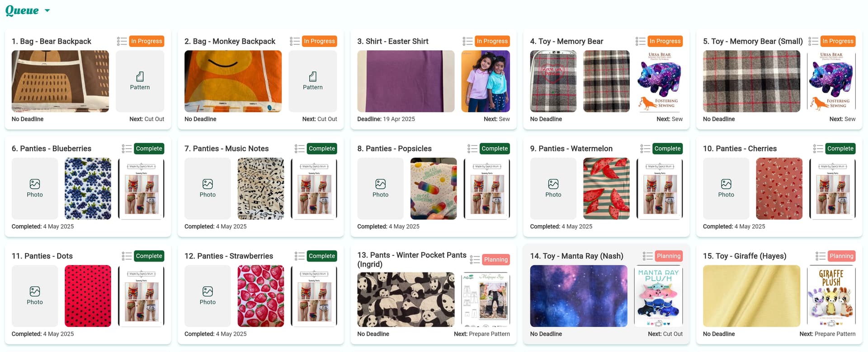This screenshot has width=868, height=352.
Task: Open checklist icon for Monkey Backpack
Action: (294, 41)
